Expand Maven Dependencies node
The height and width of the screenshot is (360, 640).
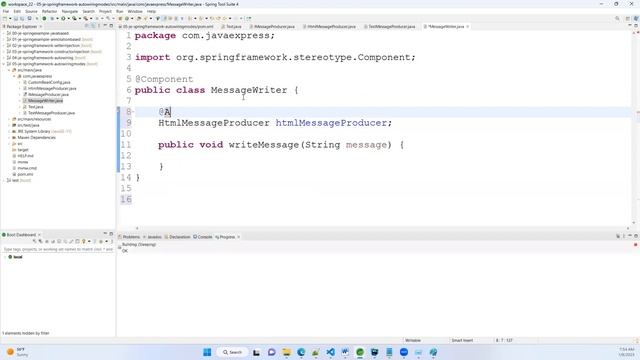[9, 138]
